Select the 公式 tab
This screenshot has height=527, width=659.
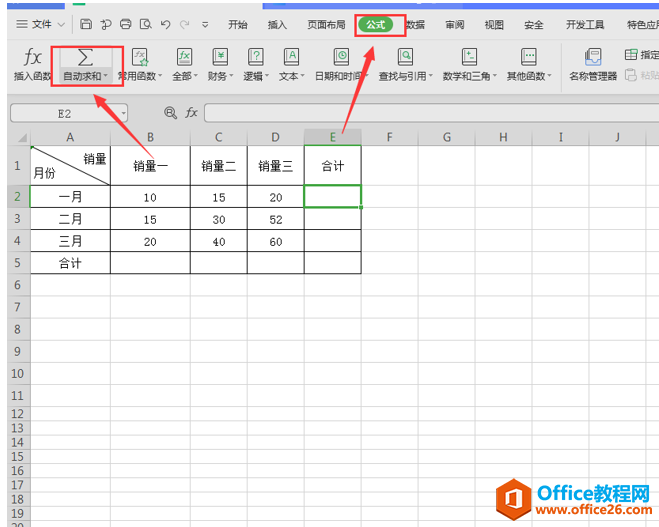click(376, 25)
